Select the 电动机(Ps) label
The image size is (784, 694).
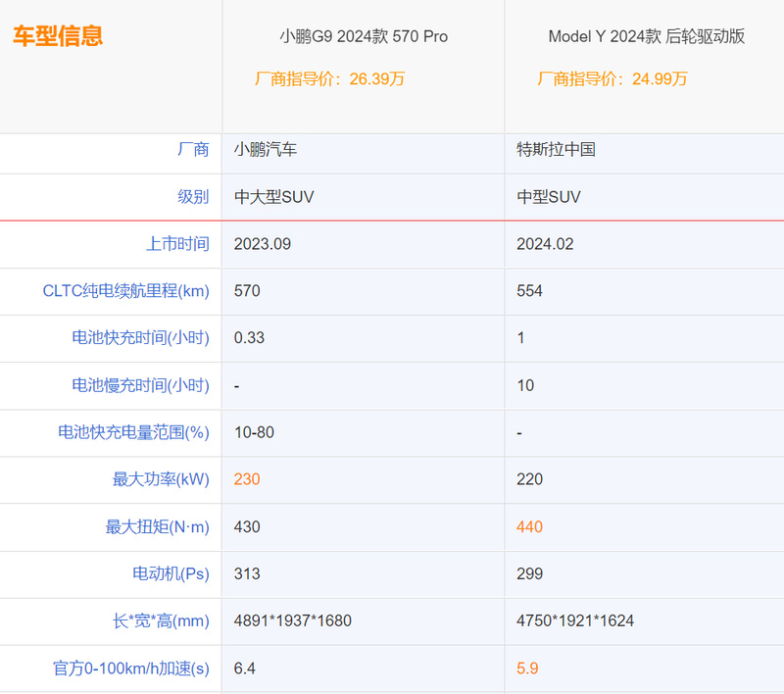pyautogui.click(x=171, y=574)
